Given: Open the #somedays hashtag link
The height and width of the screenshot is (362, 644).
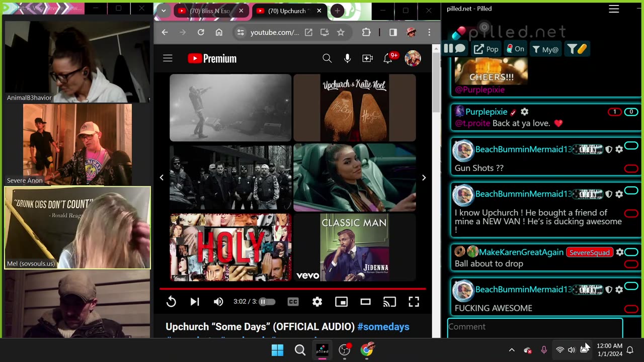Looking at the screenshot, I should pyautogui.click(x=383, y=327).
